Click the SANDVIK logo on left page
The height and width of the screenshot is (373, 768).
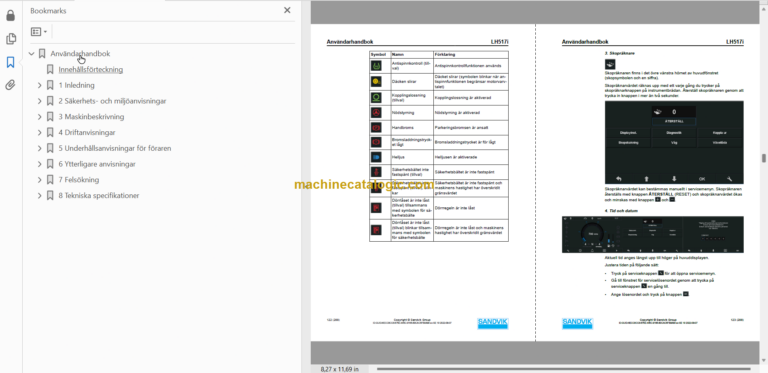493,323
